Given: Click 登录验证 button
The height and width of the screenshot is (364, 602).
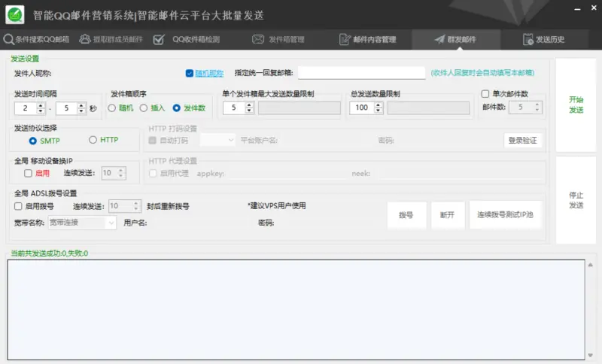Looking at the screenshot, I should pyautogui.click(x=522, y=141).
